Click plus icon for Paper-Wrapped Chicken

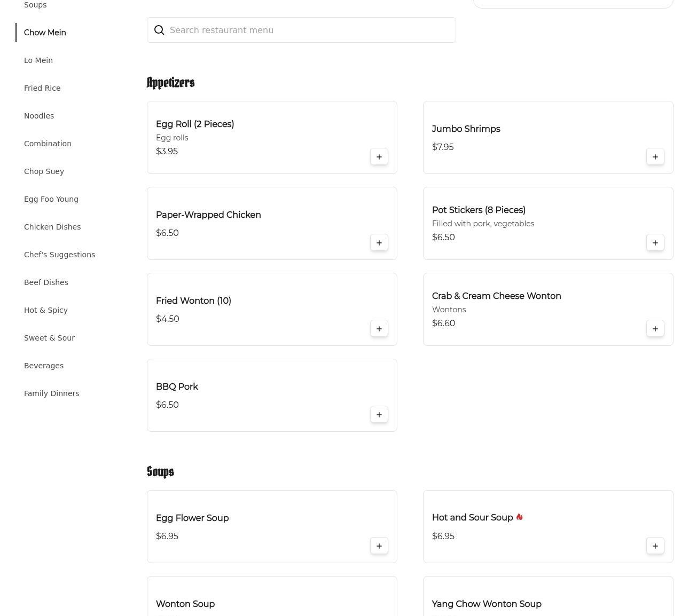(x=379, y=243)
